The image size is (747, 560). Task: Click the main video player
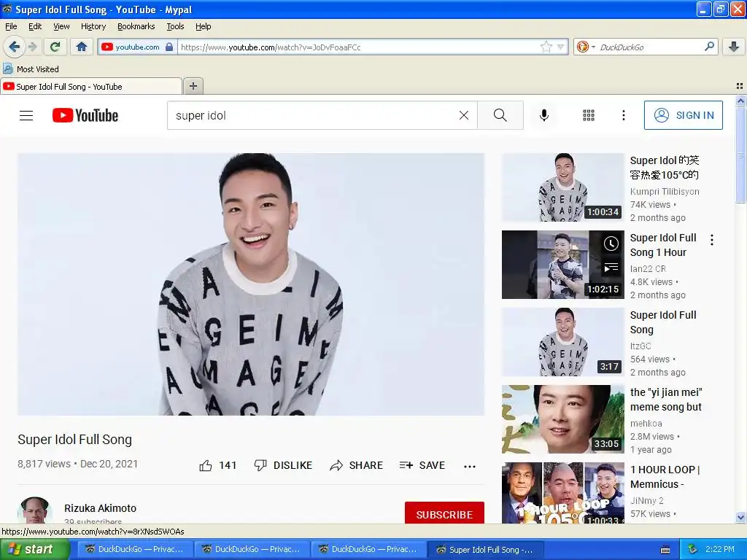click(x=251, y=284)
